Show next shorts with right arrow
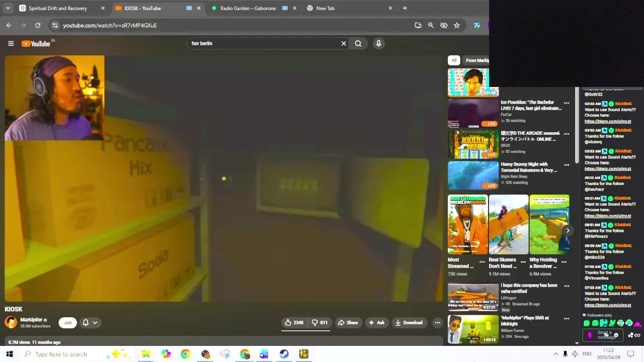This screenshot has width=644, height=362. click(568, 230)
